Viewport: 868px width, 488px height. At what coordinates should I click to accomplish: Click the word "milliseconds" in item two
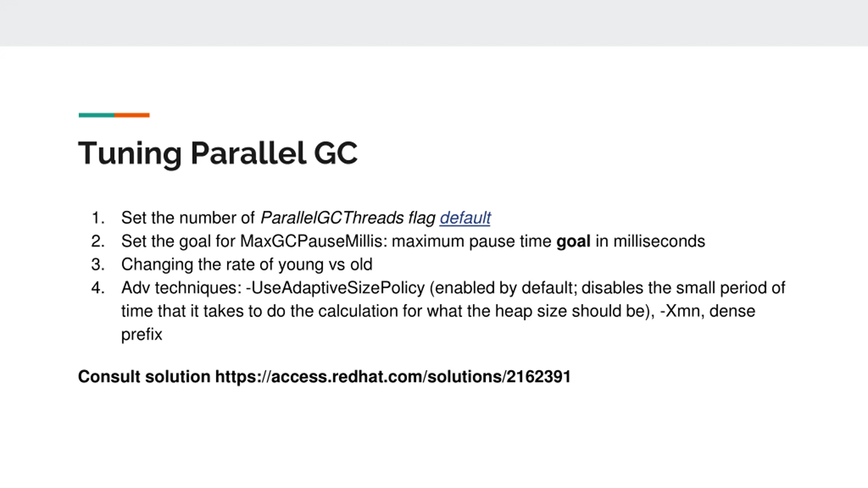(659, 241)
